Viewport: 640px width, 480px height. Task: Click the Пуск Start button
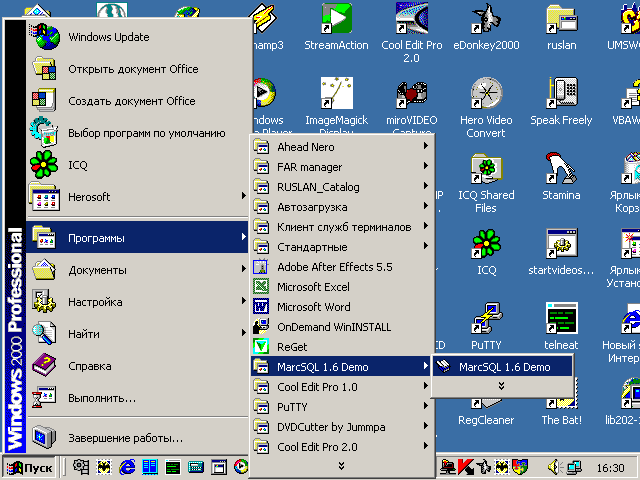click(29, 468)
